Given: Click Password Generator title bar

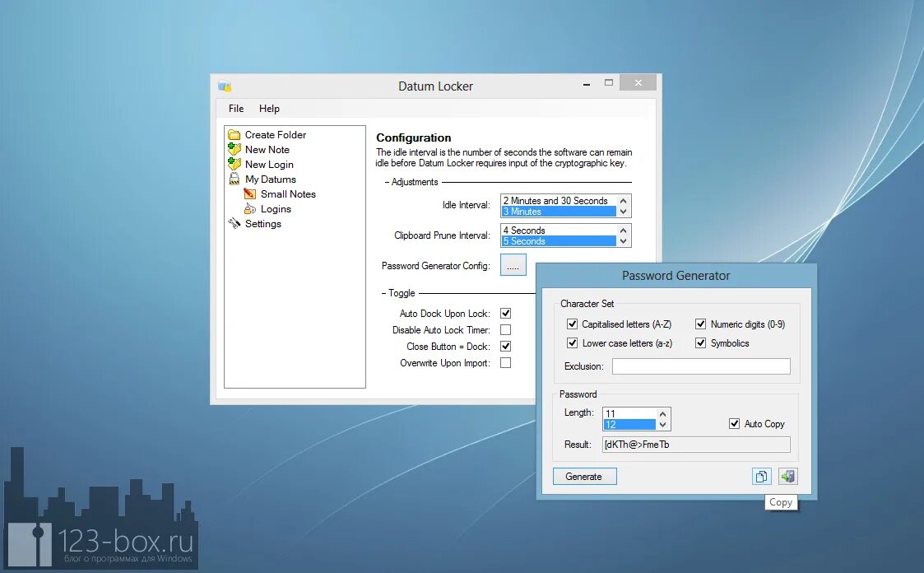Looking at the screenshot, I should [676, 275].
